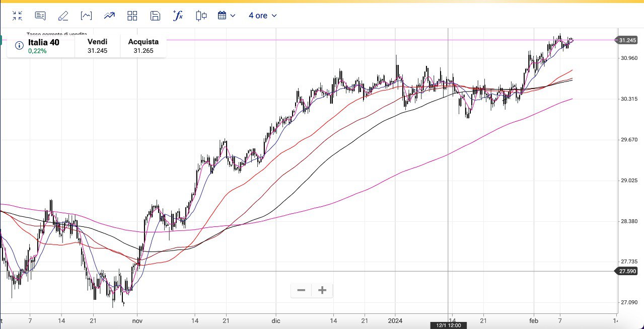Click the Acquista 31.265 buy button
The height and width of the screenshot is (329, 644).
tap(143, 46)
